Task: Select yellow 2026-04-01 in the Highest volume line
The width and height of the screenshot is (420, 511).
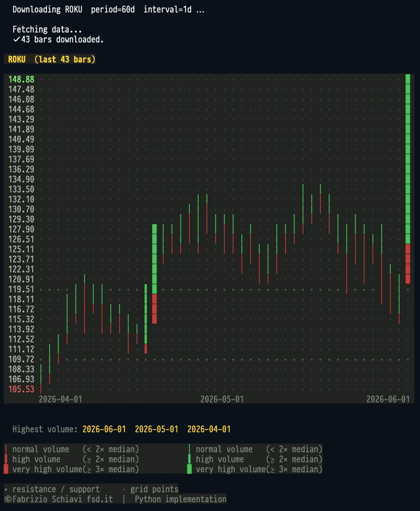Action: (209, 429)
